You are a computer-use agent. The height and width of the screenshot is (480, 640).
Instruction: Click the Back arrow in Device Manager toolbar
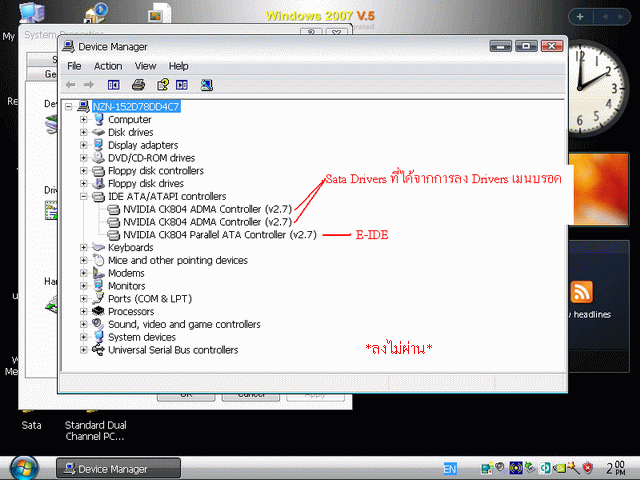(x=70, y=85)
